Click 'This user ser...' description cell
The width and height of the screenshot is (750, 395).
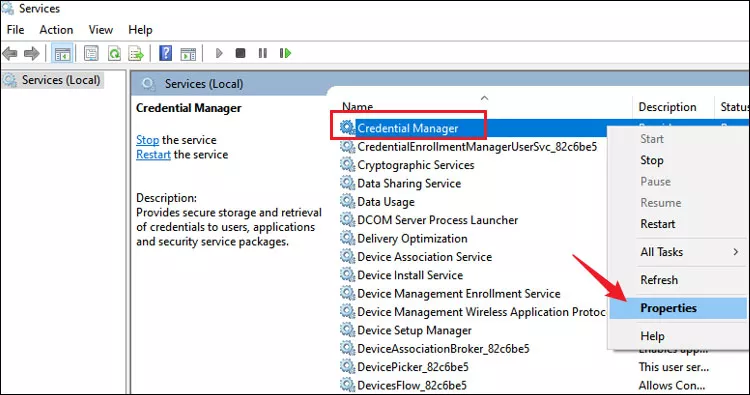point(673,367)
